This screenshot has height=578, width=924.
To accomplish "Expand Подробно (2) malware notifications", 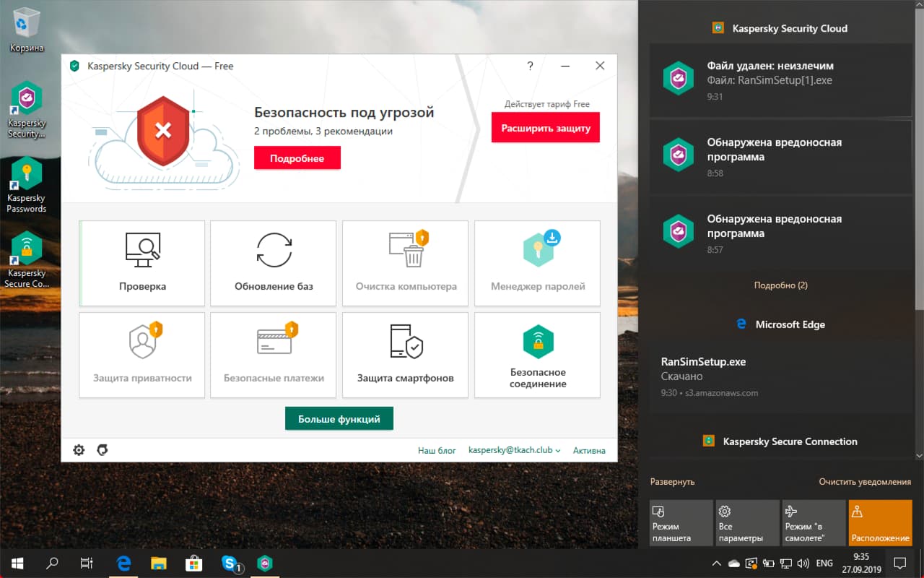I will click(780, 285).
